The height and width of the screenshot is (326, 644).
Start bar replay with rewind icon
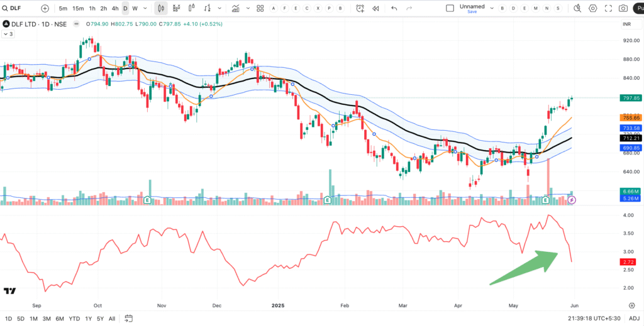(x=375, y=9)
